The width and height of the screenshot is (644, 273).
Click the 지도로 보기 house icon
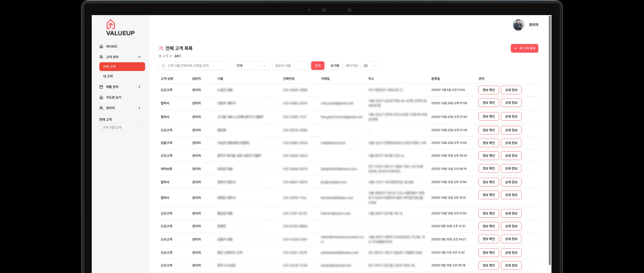click(101, 97)
